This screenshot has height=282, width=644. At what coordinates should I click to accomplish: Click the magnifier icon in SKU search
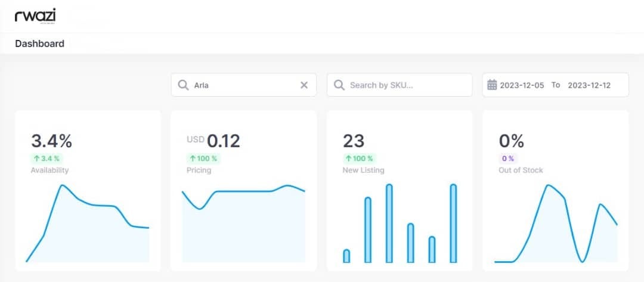pyautogui.click(x=339, y=85)
